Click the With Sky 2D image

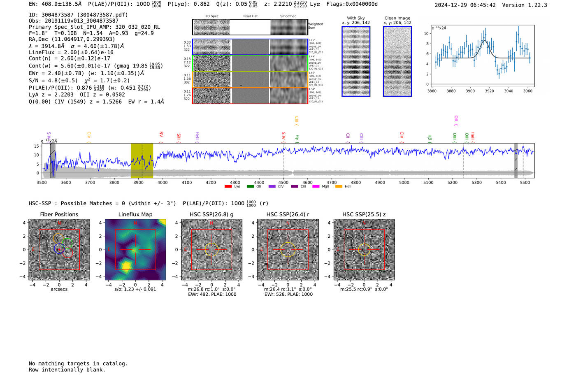click(x=356, y=61)
